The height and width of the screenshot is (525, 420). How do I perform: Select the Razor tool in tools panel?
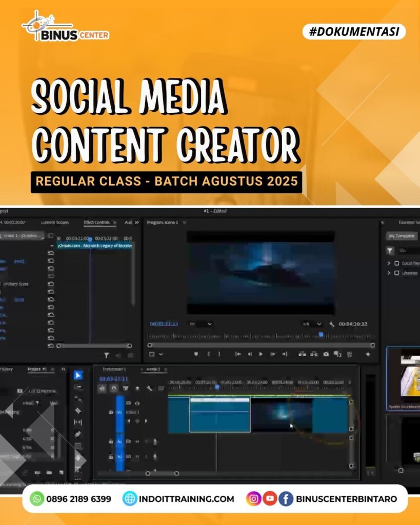tap(78, 411)
